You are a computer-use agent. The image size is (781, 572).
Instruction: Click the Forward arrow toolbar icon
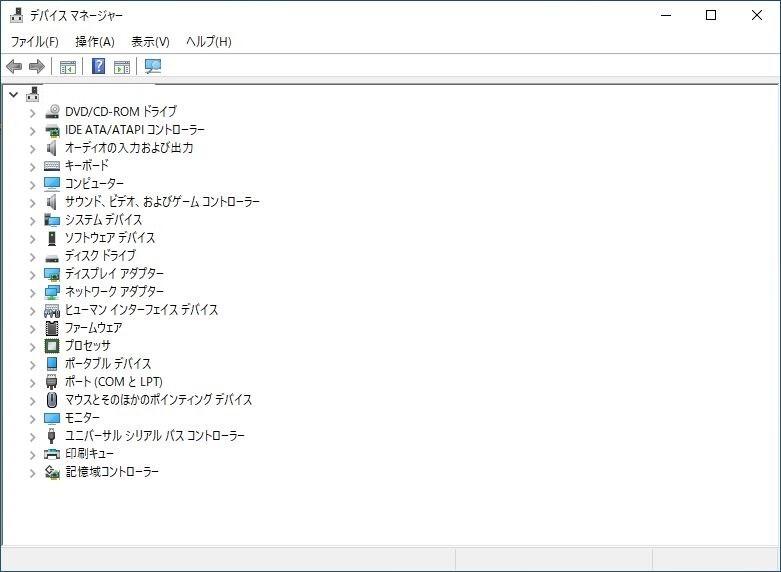[37, 66]
